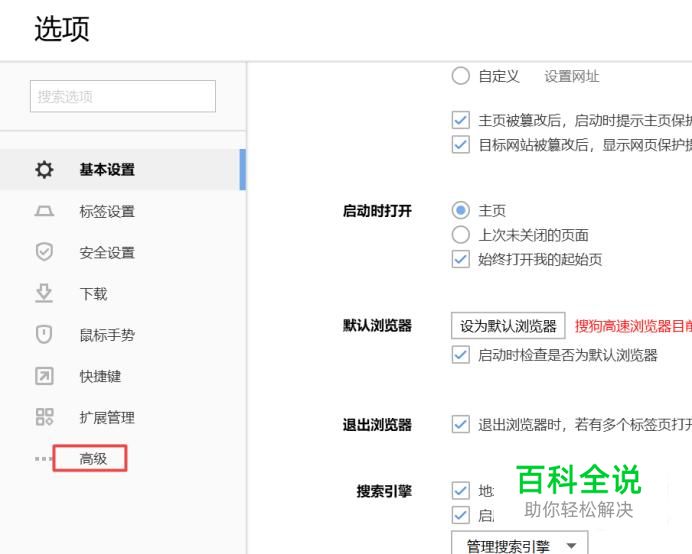Select the 自定义 radio button
The width and height of the screenshot is (692, 554).
460,76
